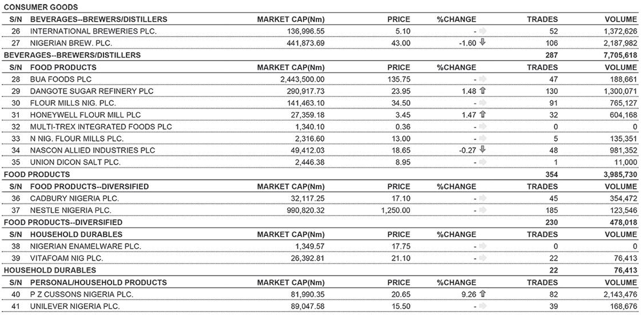The width and height of the screenshot is (644, 315).
Task: Click the Nestle price 1,250.00
Action: click(396, 210)
